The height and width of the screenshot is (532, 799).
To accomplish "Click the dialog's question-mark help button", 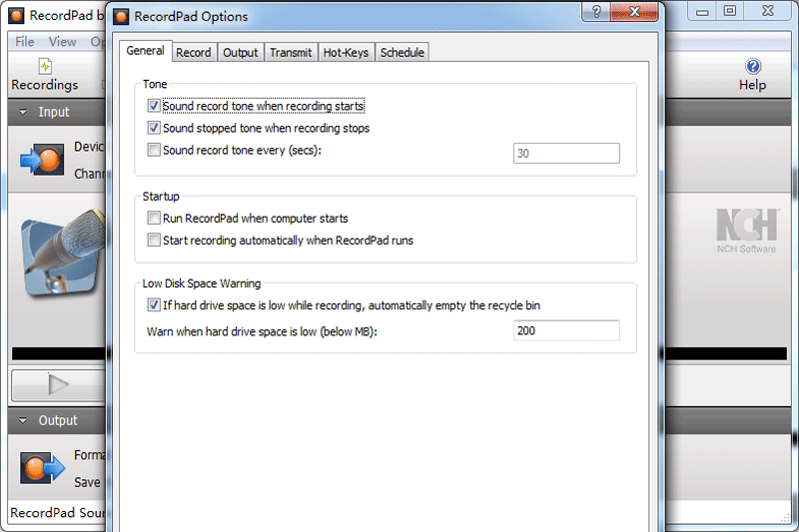I will tap(596, 12).
